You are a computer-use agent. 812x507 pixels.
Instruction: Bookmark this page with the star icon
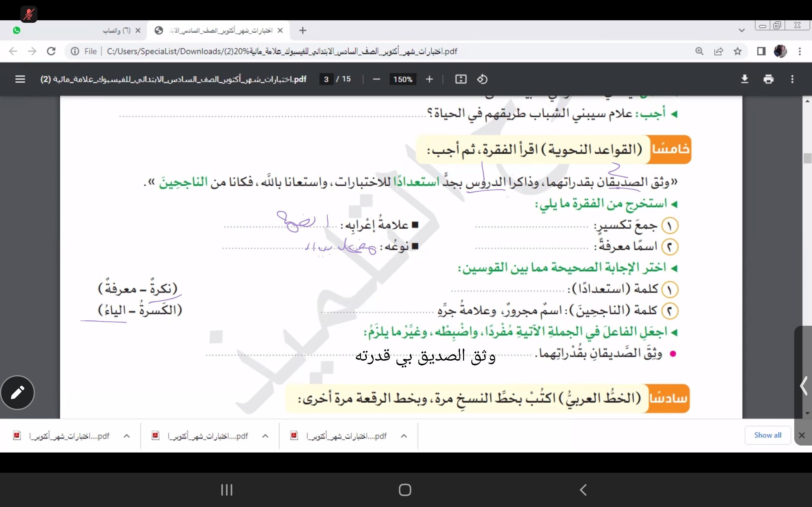coord(737,51)
